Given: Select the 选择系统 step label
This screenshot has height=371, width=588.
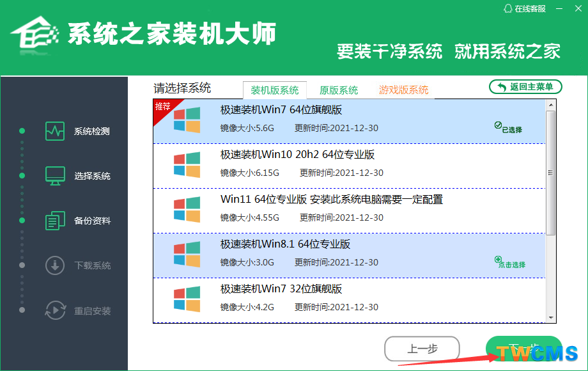Looking at the screenshot, I should click(x=92, y=176).
